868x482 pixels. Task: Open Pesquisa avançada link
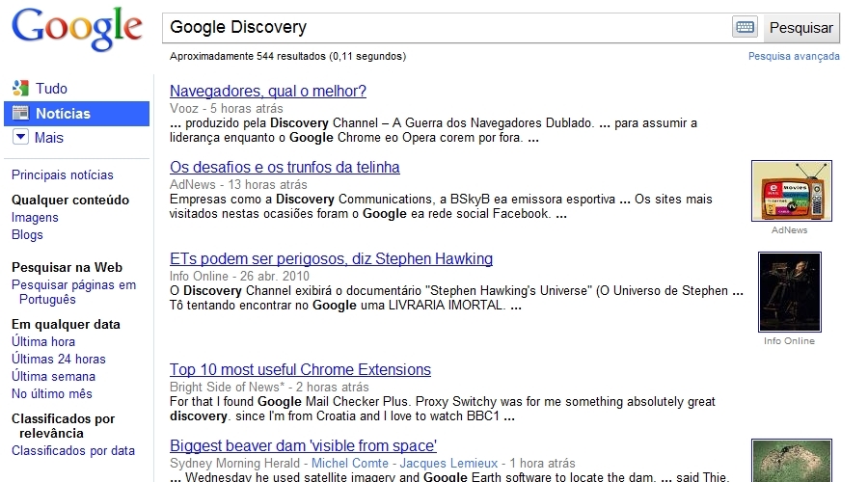(794, 56)
